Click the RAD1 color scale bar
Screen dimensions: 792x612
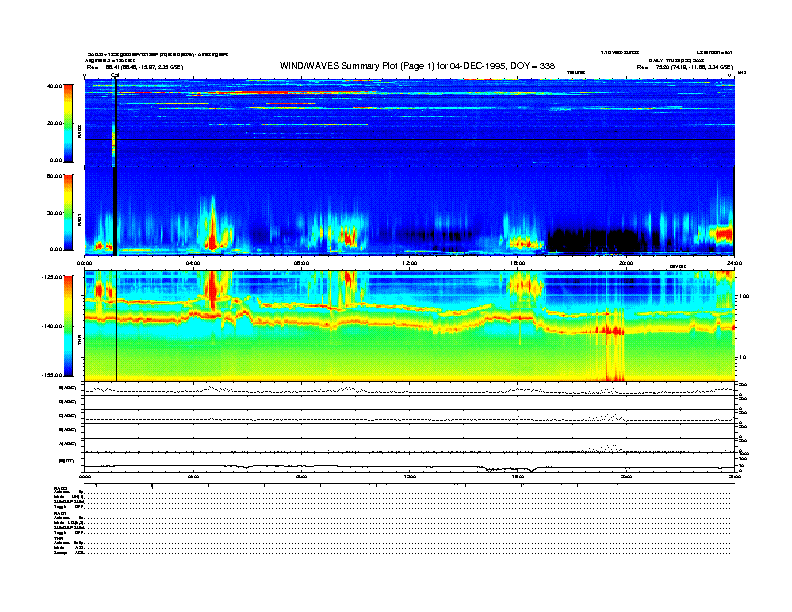pos(68,212)
